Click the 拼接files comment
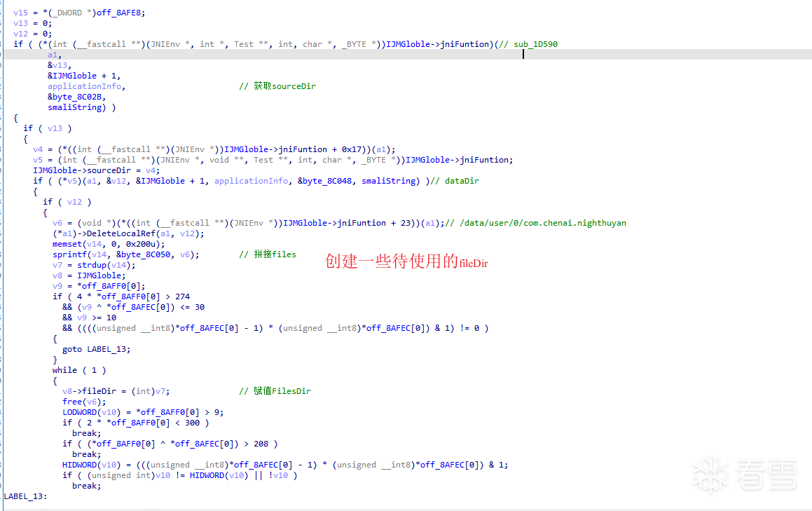Image resolution: width=812 pixels, height=511 pixels. pyautogui.click(x=268, y=254)
